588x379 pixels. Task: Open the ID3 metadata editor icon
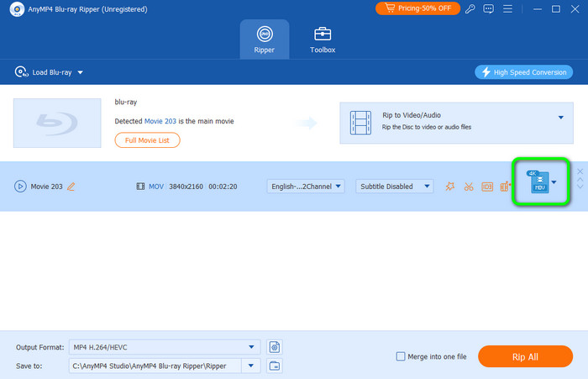pos(487,187)
